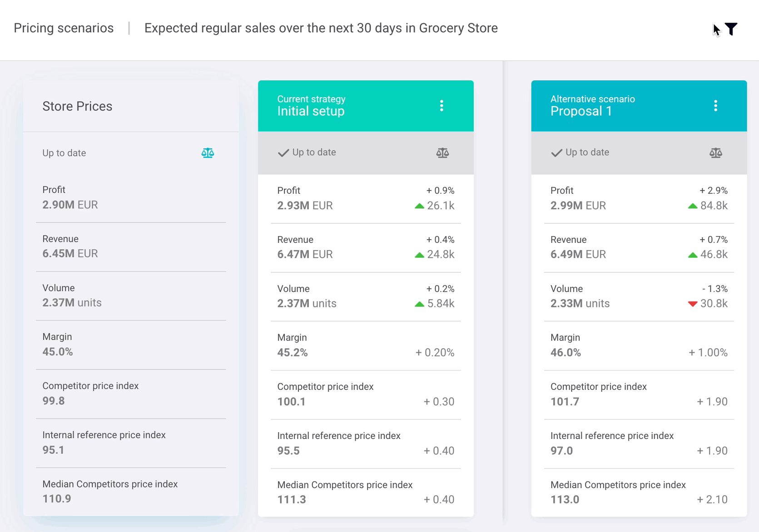Click the Store Prices heading
The height and width of the screenshot is (532, 759).
click(x=77, y=106)
